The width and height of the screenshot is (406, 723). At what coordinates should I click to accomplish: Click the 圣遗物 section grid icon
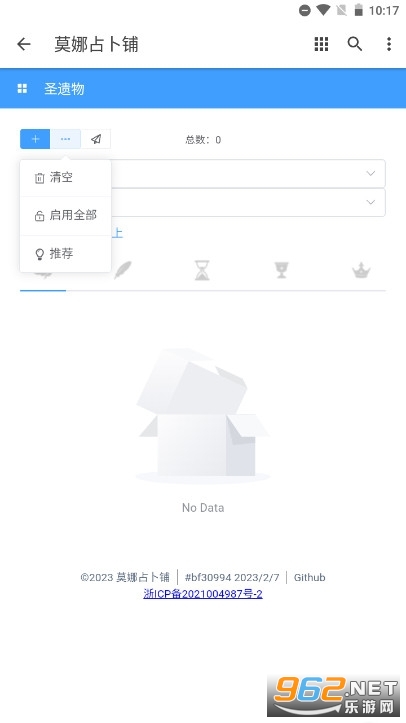click(x=22, y=89)
